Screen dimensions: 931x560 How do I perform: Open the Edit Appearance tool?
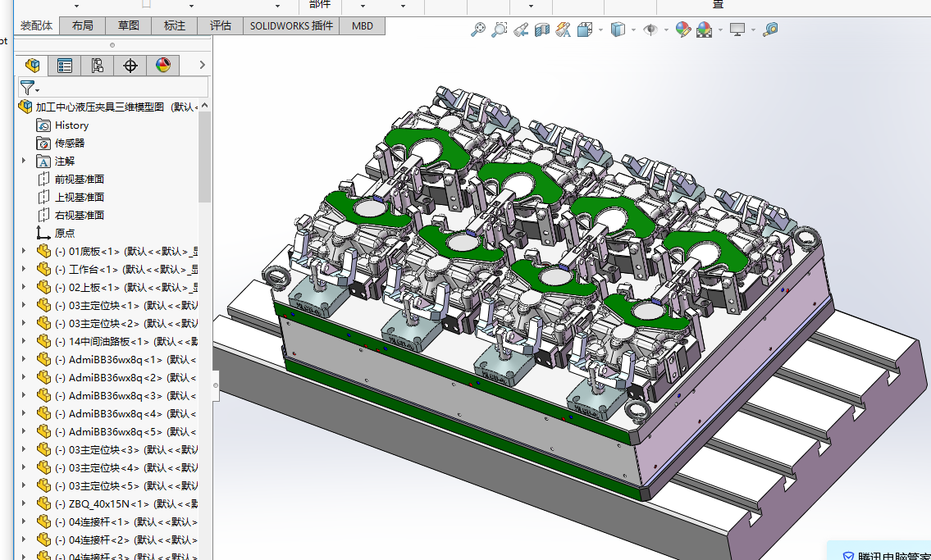tap(682, 30)
